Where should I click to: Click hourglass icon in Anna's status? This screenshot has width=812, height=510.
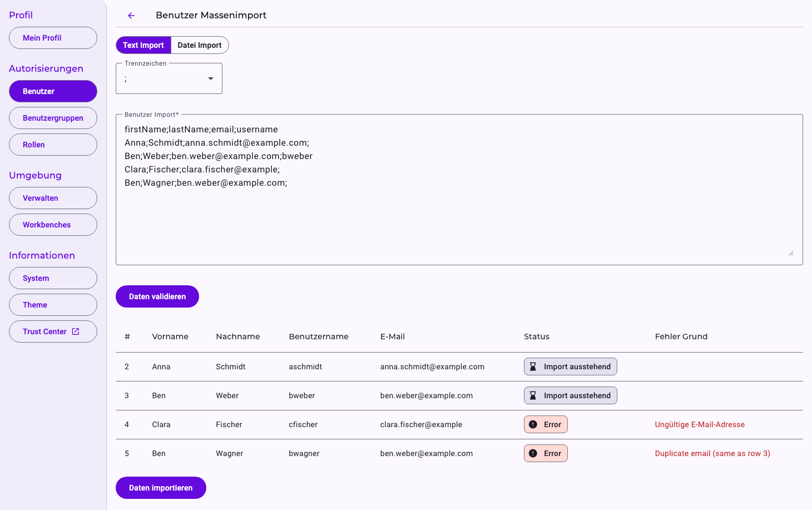(x=533, y=367)
